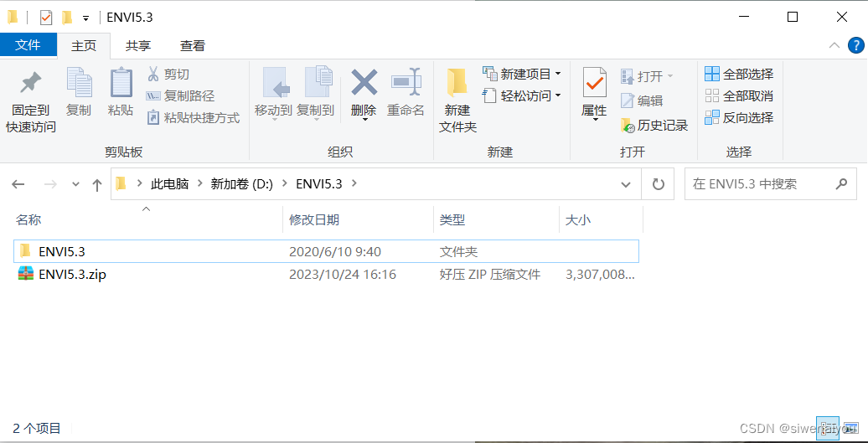Image resolution: width=868 pixels, height=443 pixels.
Task: Create a New folder (新建文件夹)
Action: point(457,100)
